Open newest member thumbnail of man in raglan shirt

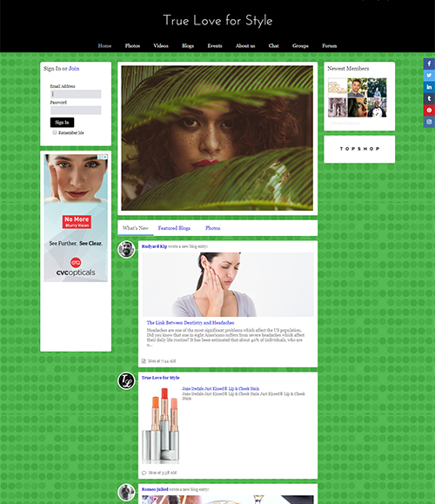click(377, 107)
